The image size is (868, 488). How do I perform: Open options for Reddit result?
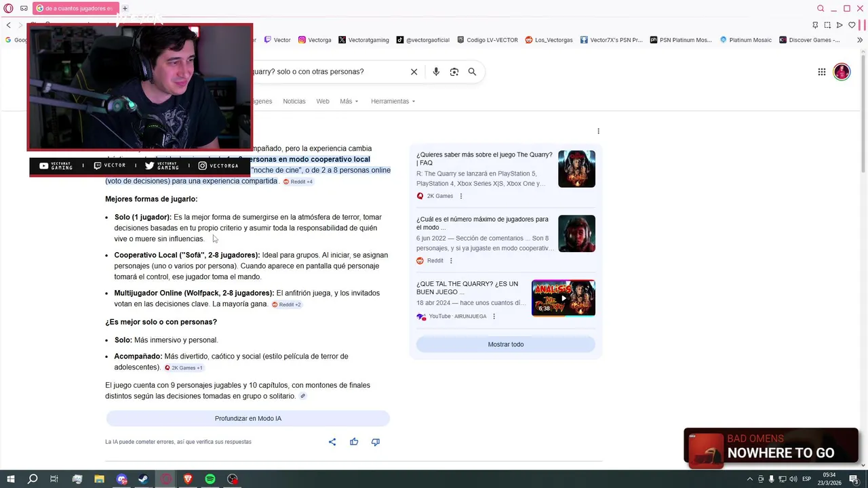click(451, 260)
